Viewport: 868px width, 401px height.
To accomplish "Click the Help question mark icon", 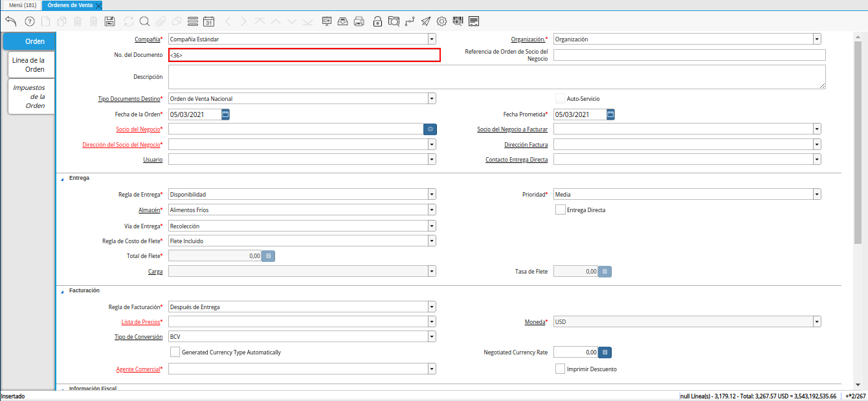I will (x=29, y=21).
